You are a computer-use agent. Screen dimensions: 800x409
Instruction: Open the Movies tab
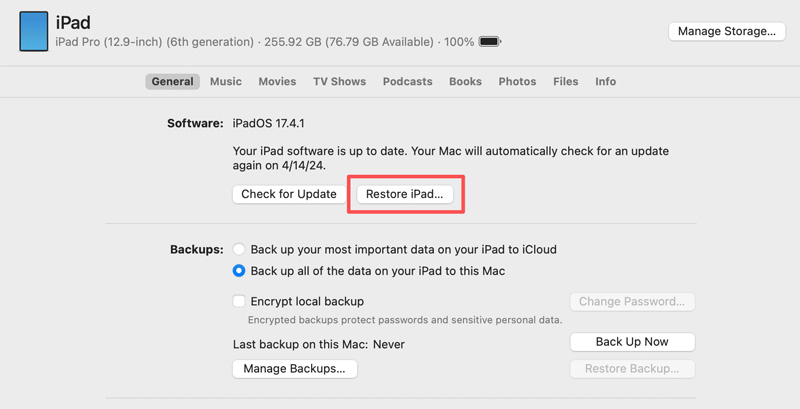(x=277, y=82)
